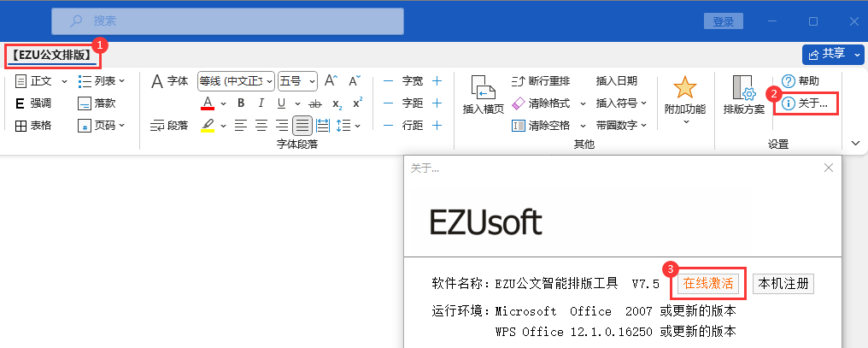Open the 排版方案 layout scheme settings
Screen dimensions: 868x348
[743, 94]
